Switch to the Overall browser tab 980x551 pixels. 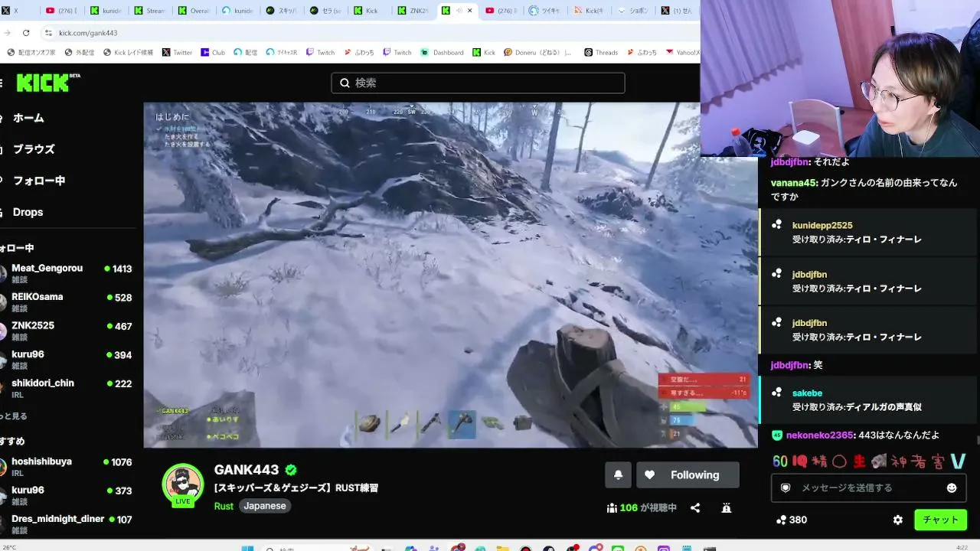(194, 11)
